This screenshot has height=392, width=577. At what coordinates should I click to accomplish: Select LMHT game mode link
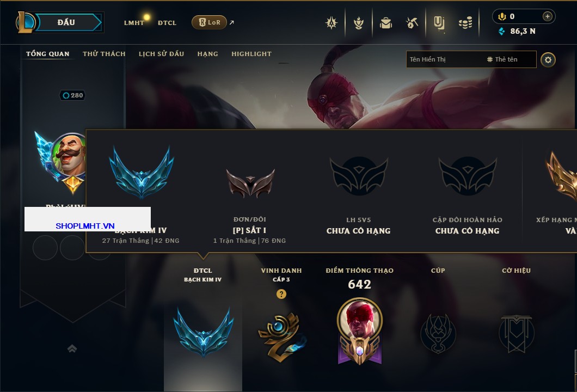coord(134,23)
